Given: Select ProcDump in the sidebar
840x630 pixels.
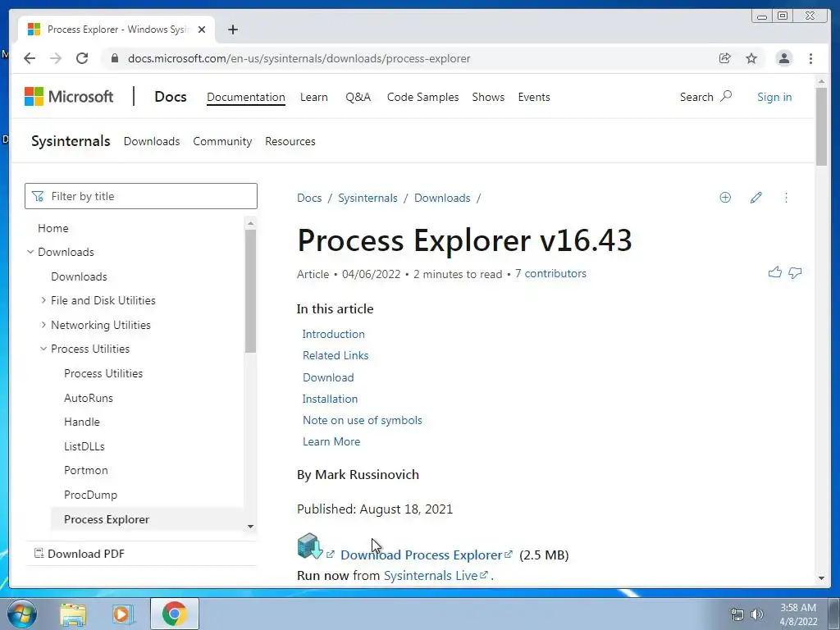Looking at the screenshot, I should 90,495.
